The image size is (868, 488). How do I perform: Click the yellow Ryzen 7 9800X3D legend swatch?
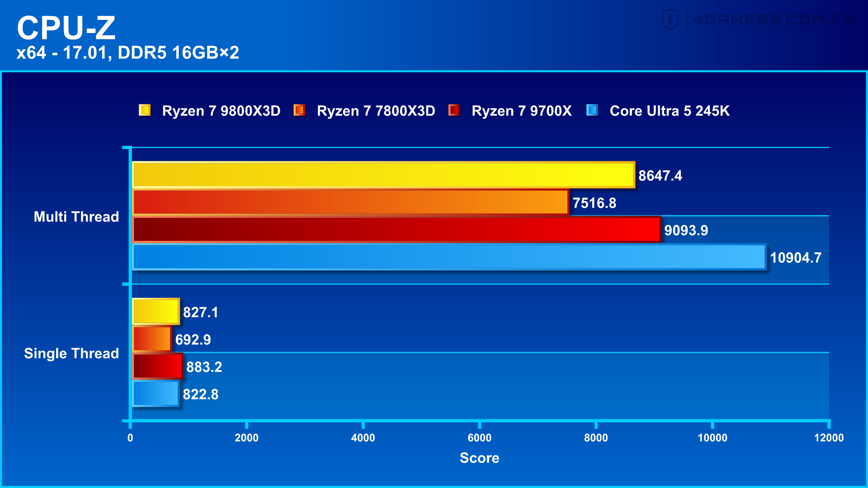(x=145, y=110)
